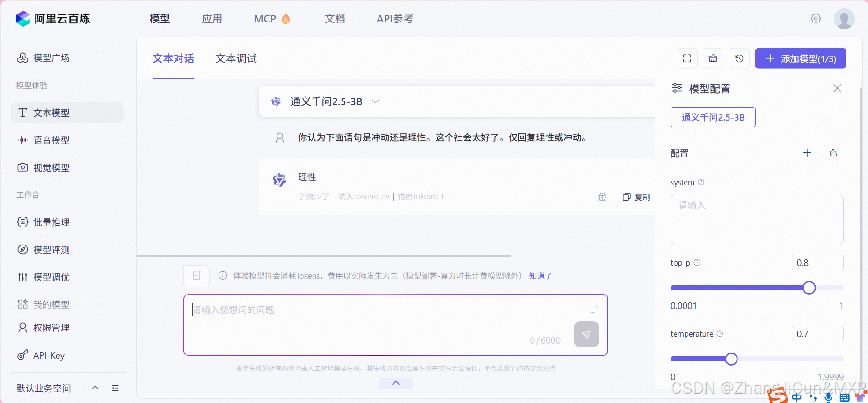Click the 知道了 link
868x403 pixels.
(x=540, y=276)
